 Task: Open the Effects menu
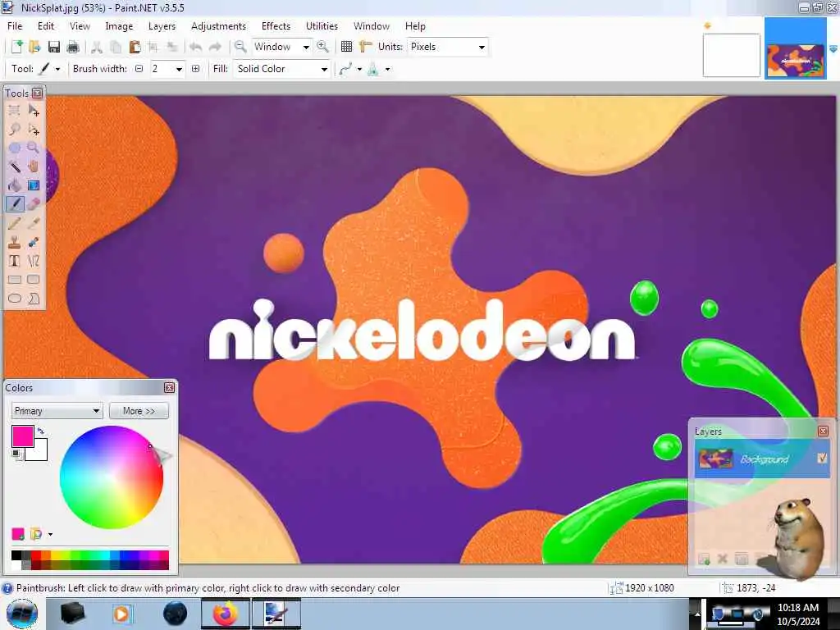pyautogui.click(x=276, y=25)
